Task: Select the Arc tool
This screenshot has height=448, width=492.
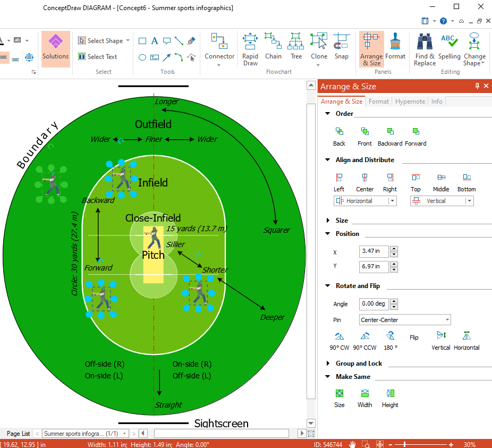Action: [x=179, y=57]
